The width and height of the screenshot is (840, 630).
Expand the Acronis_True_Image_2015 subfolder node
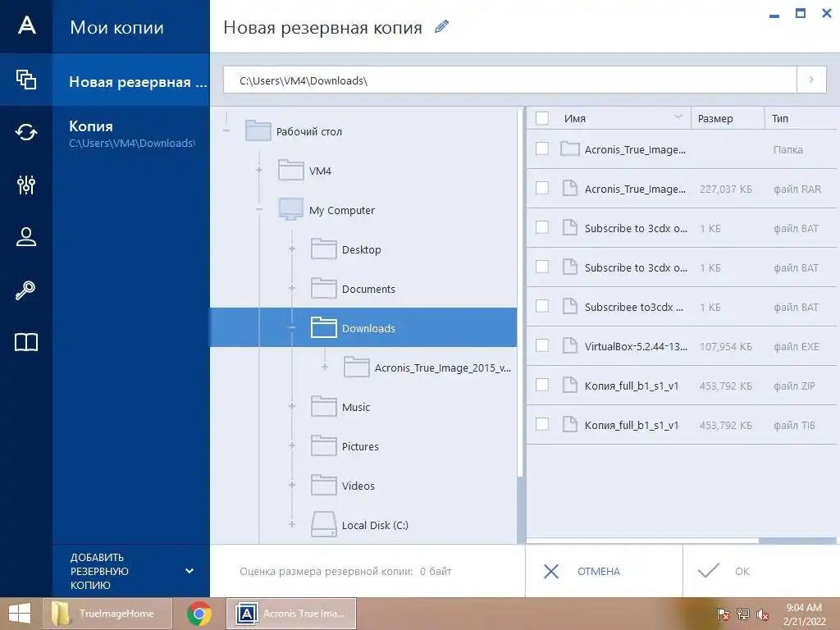coord(325,367)
